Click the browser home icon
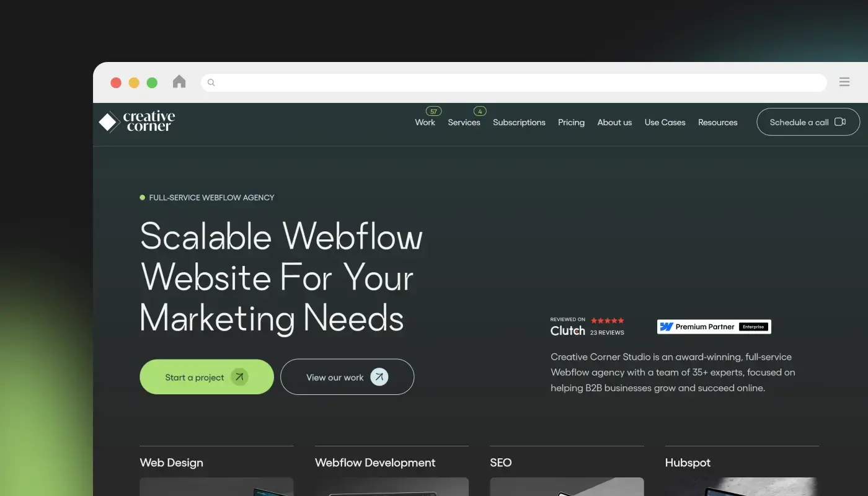The image size is (868, 496). [179, 82]
